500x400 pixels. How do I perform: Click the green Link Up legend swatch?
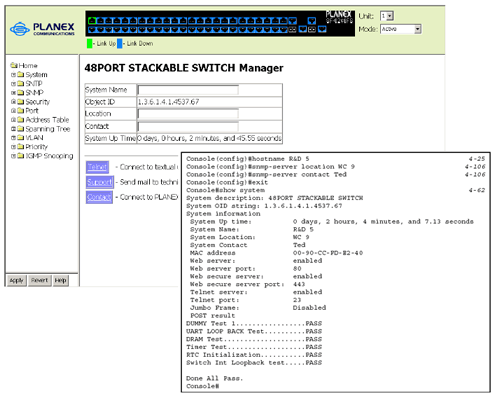(x=89, y=43)
